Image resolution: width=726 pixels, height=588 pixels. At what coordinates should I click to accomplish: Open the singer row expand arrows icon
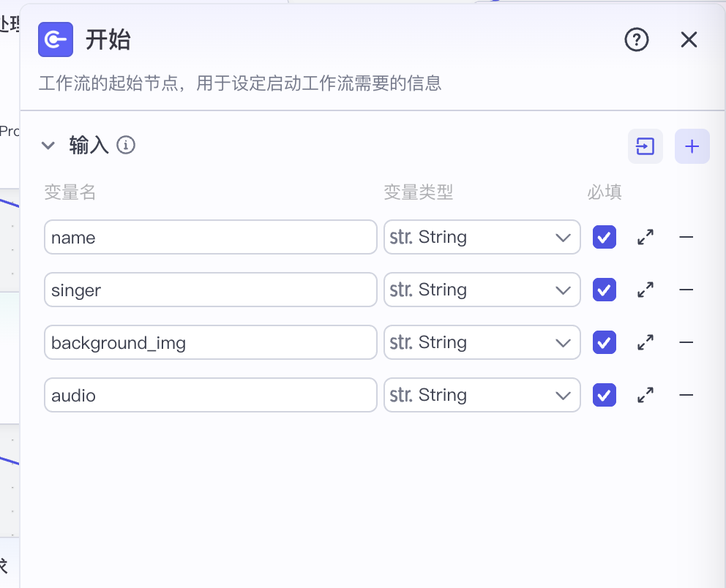tap(645, 290)
